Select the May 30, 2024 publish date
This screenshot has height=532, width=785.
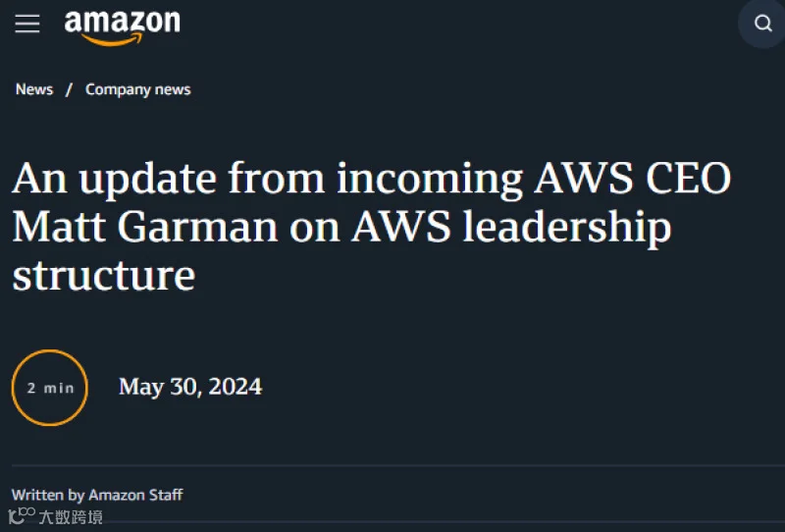190,387
